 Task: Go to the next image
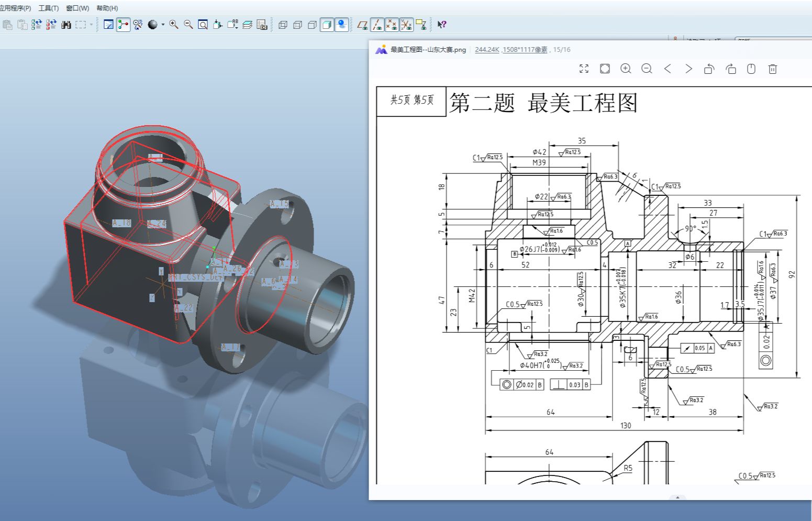tap(688, 69)
